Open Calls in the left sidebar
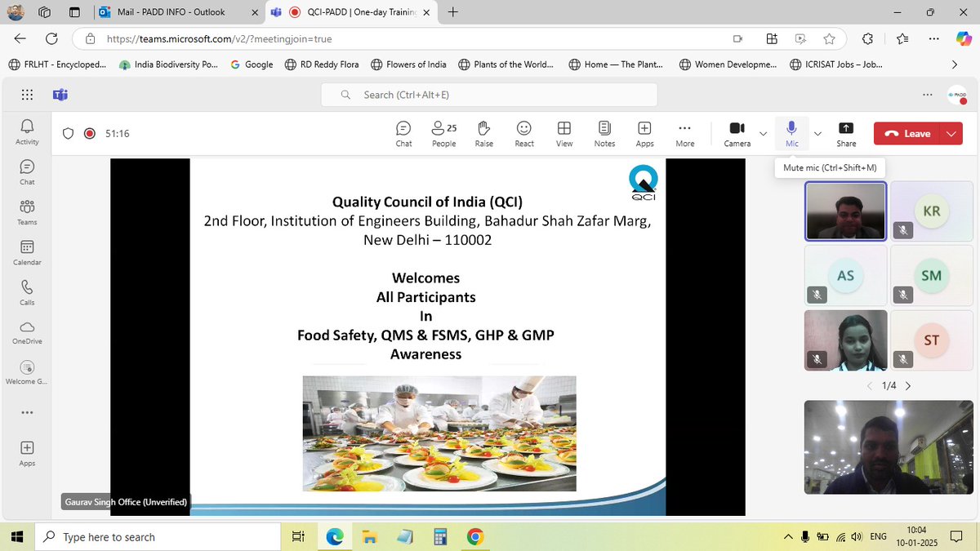Image resolution: width=980 pixels, height=551 pixels. click(x=26, y=294)
